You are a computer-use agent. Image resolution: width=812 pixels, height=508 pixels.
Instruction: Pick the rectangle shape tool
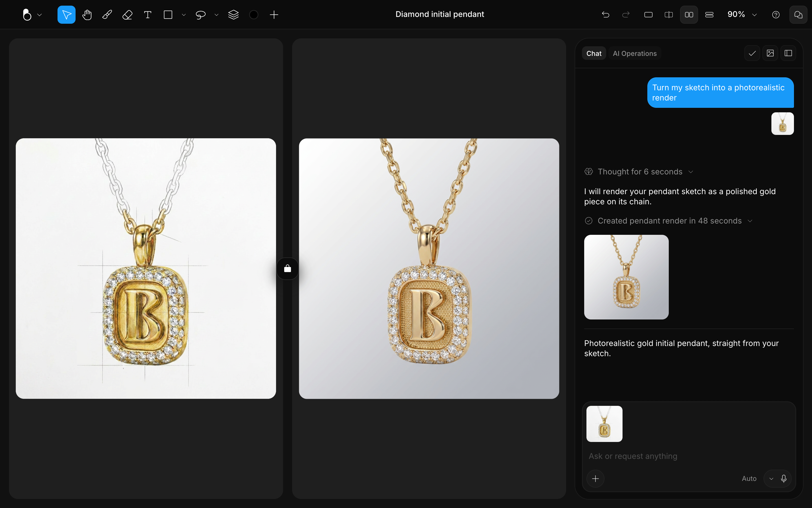pos(168,14)
